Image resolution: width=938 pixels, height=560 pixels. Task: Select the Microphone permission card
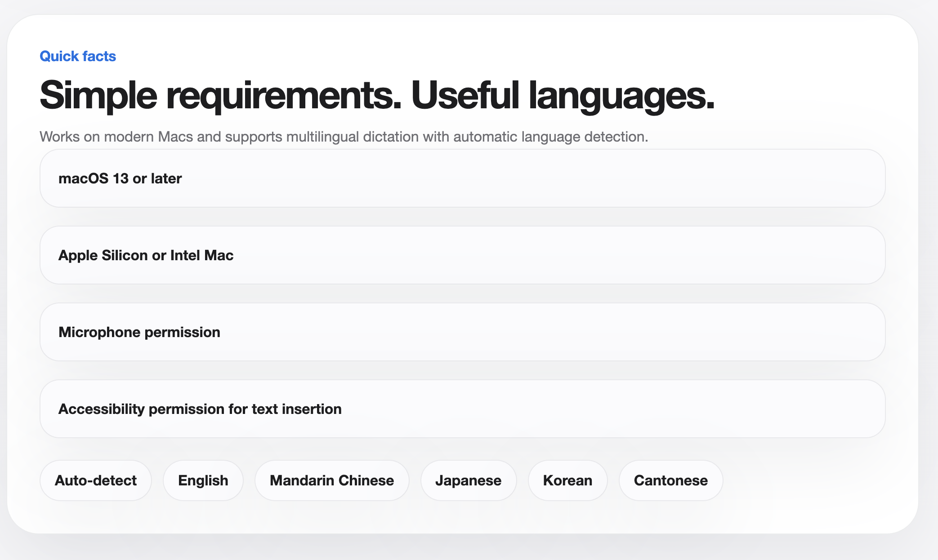(x=462, y=332)
